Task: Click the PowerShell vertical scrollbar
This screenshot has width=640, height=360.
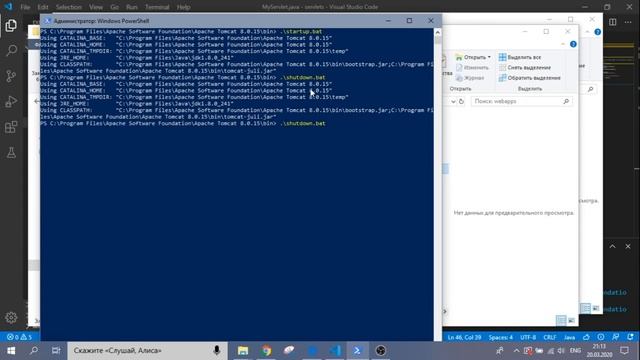Action: [x=438, y=184]
